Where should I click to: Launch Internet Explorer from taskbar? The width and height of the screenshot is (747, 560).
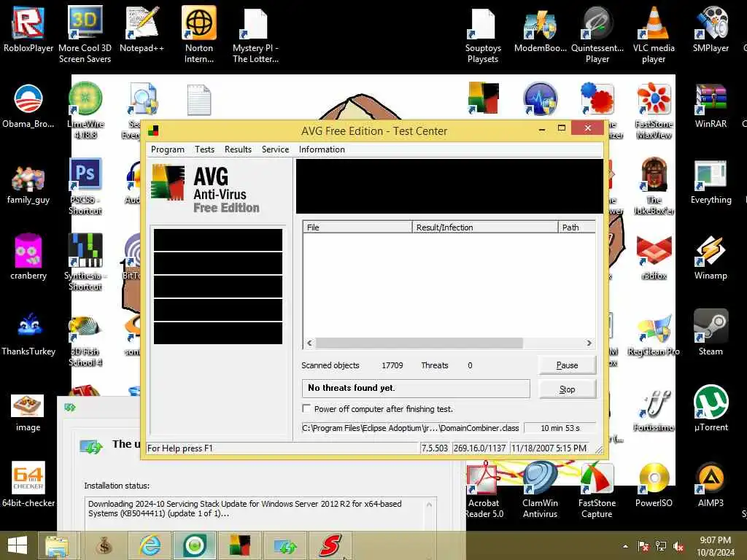[150, 545]
